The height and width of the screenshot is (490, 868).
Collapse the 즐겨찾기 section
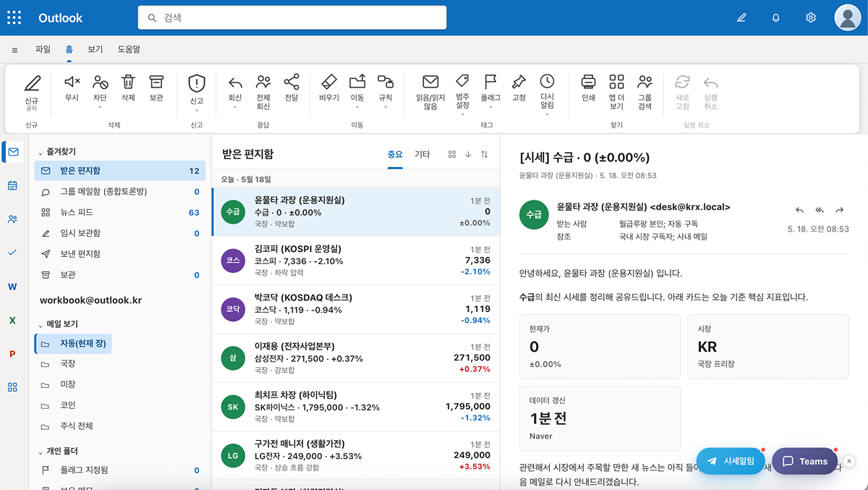41,152
